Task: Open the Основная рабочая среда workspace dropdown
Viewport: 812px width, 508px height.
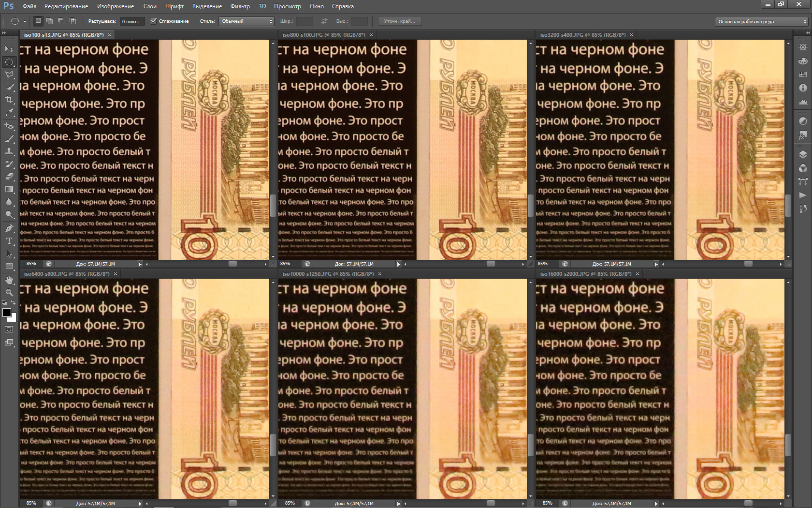Action: 761,22
